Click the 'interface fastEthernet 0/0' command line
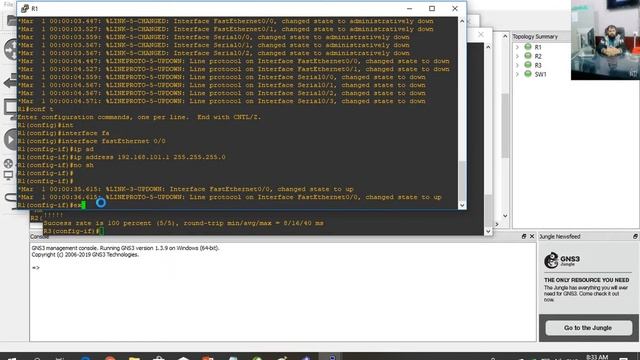Image resolution: width=640 pixels, height=360 pixels. coord(91,141)
